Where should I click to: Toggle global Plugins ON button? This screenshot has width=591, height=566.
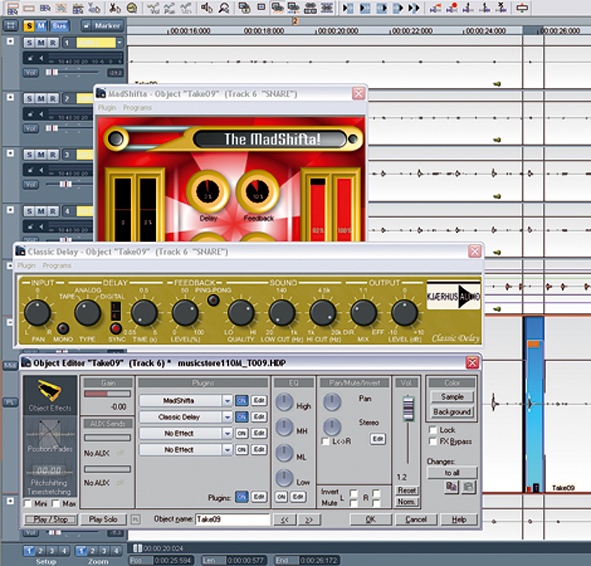coord(242,497)
